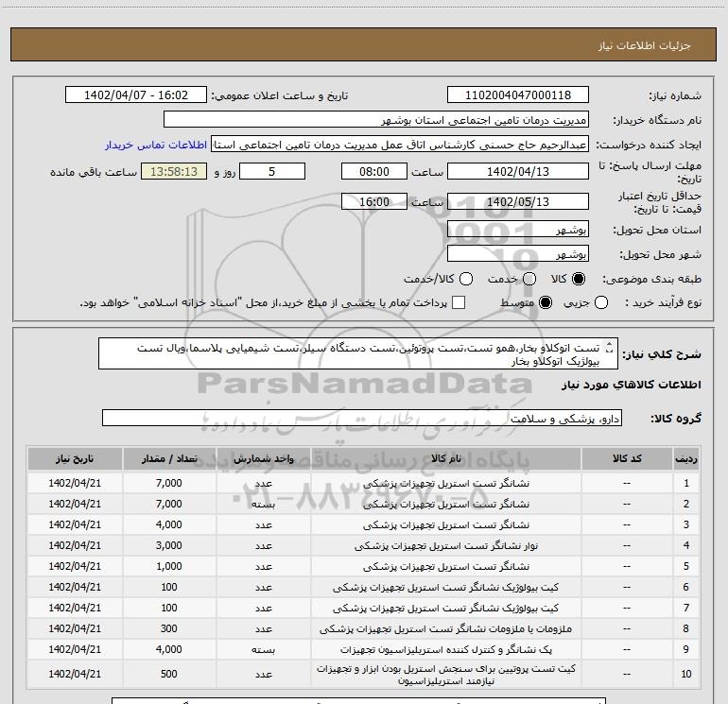This screenshot has width=728, height=704.
Task: Click the واحد شمارش column header
Action: pyautogui.click(x=263, y=458)
